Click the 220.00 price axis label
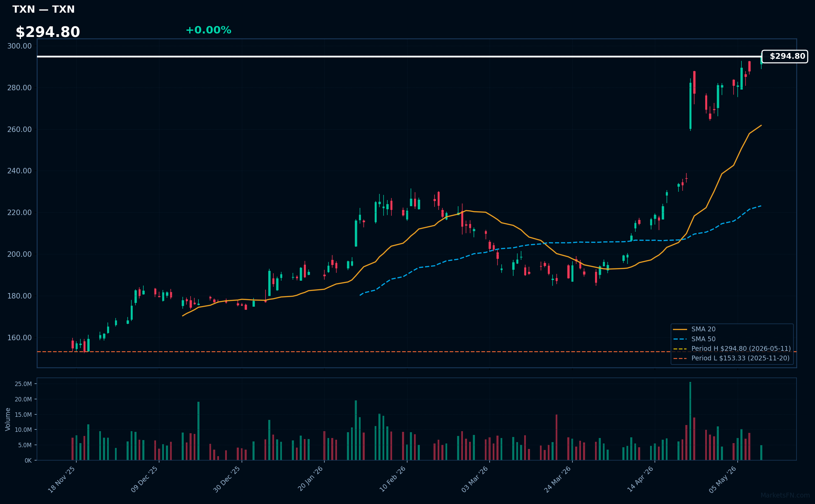Image resolution: width=815 pixels, height=504 pixels. coord(20,213)
